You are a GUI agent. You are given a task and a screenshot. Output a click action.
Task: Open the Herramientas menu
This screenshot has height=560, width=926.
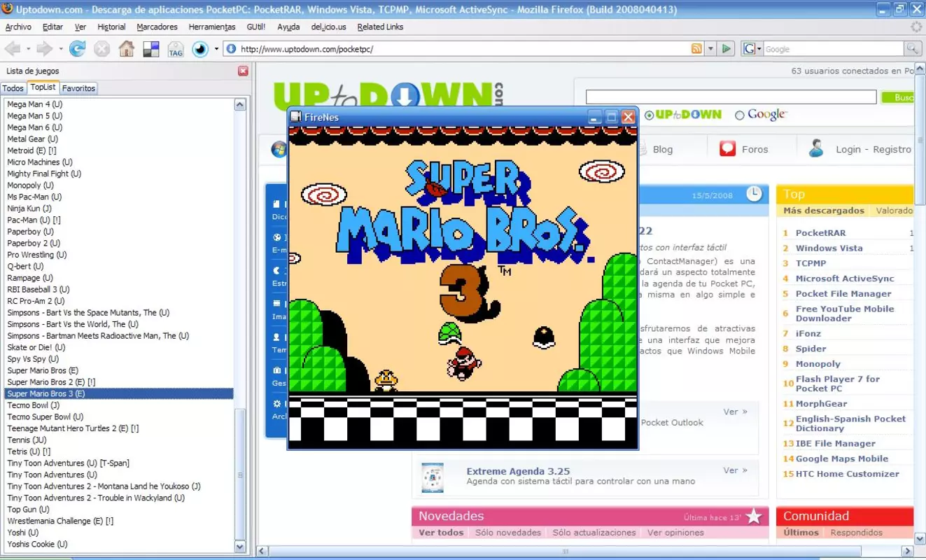[x=212, y=27]
